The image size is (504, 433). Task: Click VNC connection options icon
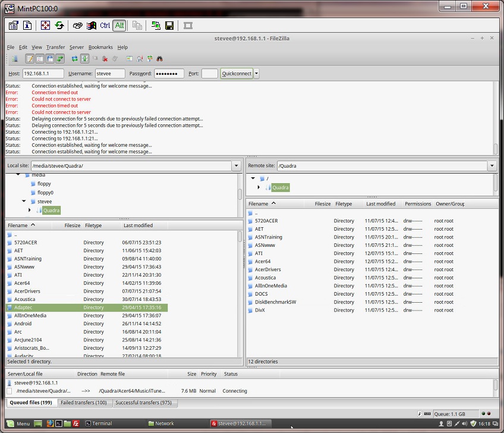pyautogui.click(x=14, y=26)
